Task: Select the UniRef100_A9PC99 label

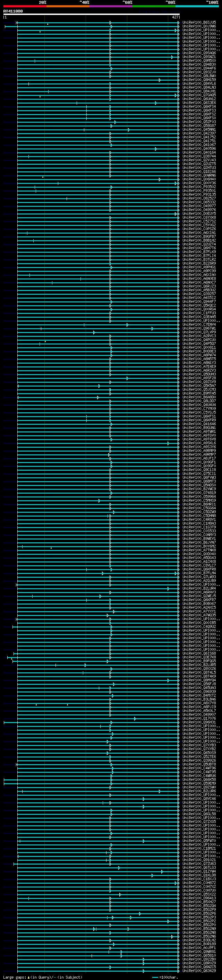Action: pyautogui.click(x=199, y=271)
